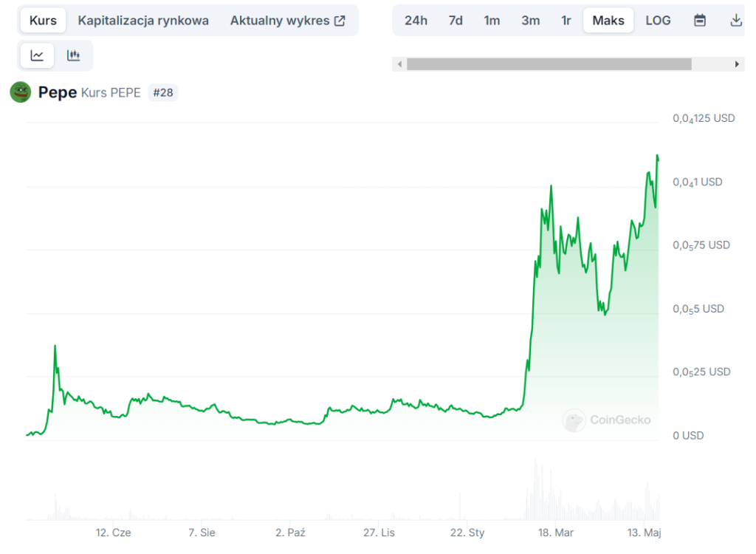Click the #28 rank badge
Image resolution: width=756 pixels, height=554 pixels.
click(x=162, y=93)
